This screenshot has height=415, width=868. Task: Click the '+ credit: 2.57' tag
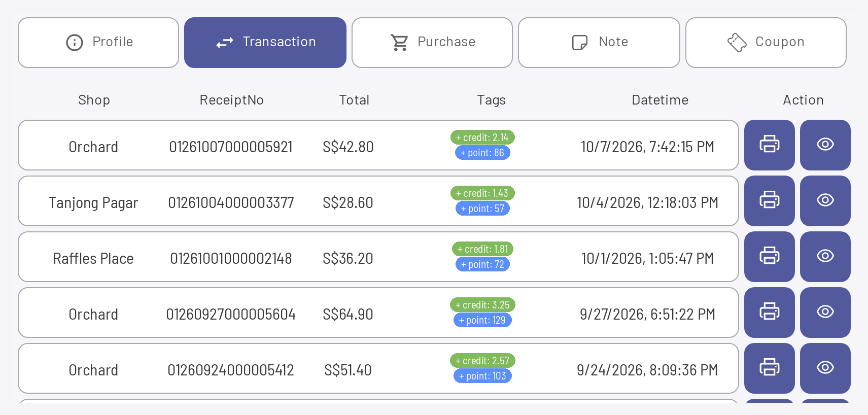[482, 361]
